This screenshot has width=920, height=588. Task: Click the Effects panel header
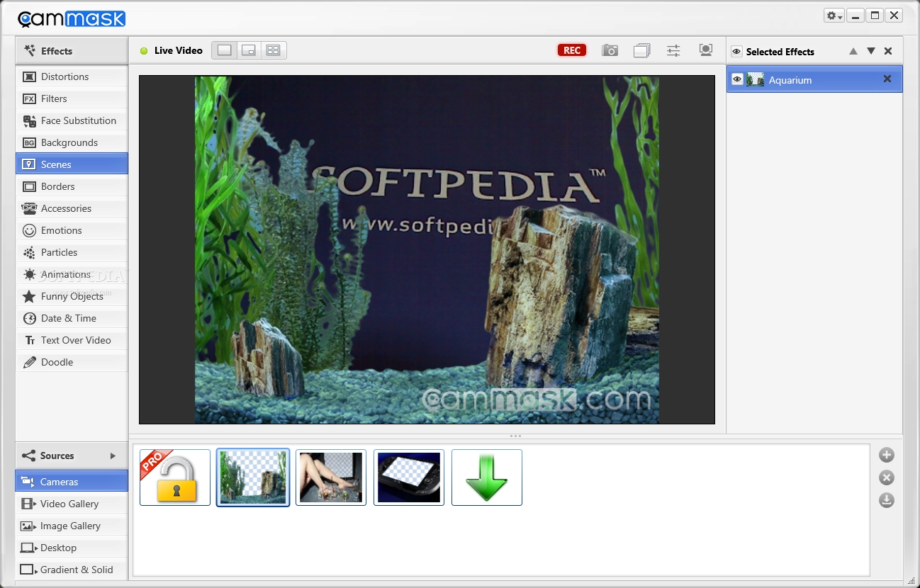click(x=72, y=51)
